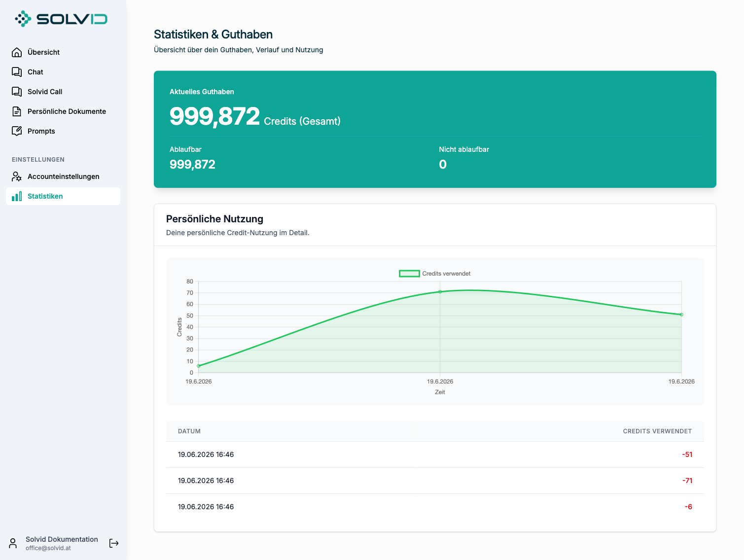Click the user profile avatar icon

[x=13, y=543]
